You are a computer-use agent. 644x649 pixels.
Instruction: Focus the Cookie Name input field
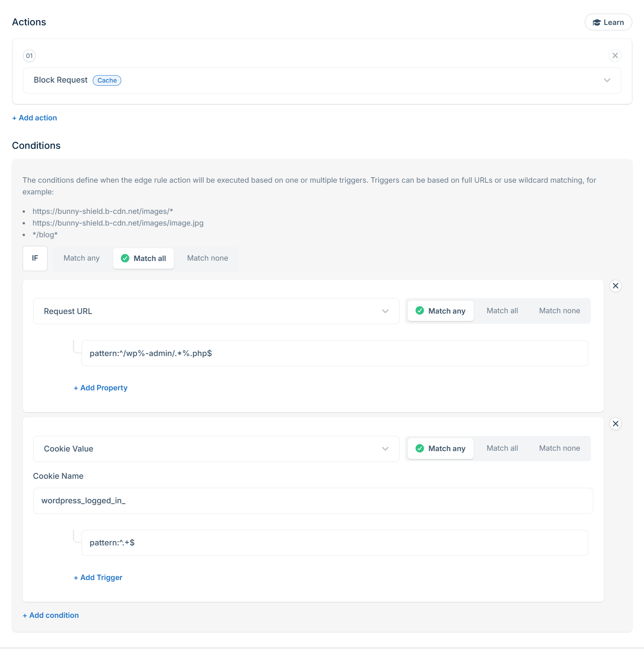(x=313, y=501)
